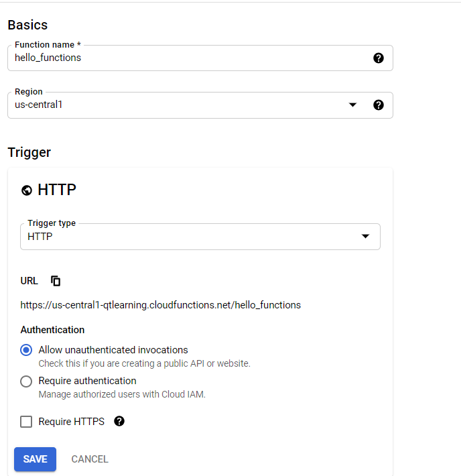
Task: Copy the trigger URL using copy icon
Action: pos(56,281)
